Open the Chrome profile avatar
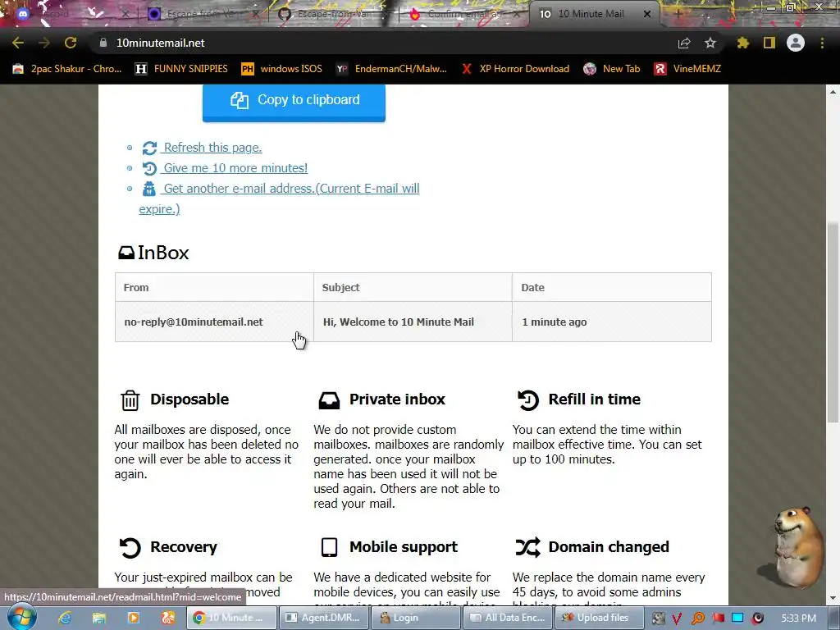Image resolution: width=840 pixels, height=630 pixels. click(796, 43)
